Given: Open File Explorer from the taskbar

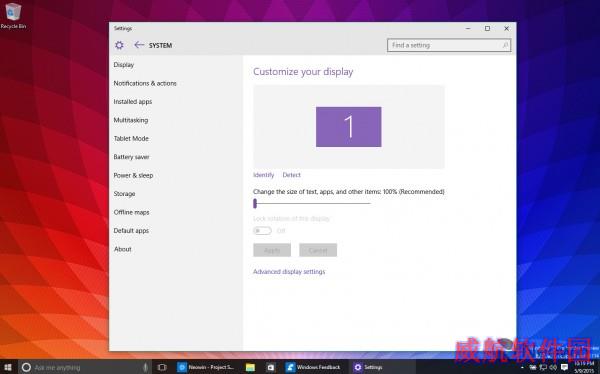Looking at the screenshot, I should (250, 367).
